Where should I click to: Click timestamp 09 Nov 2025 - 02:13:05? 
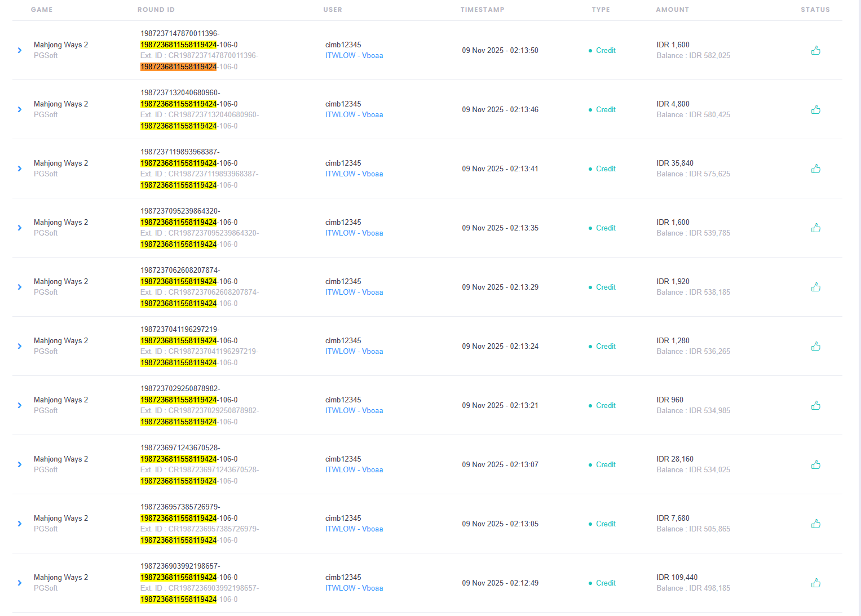(x=500, y=524)
